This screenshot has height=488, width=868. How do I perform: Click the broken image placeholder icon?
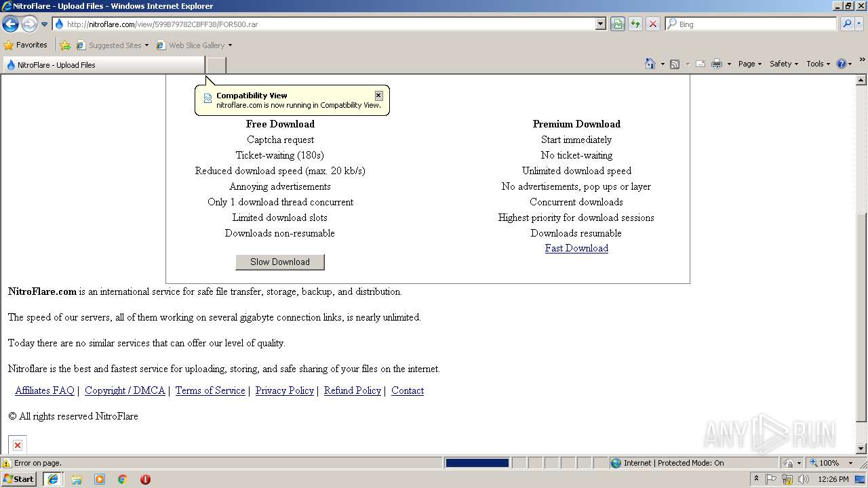[18, 445]
